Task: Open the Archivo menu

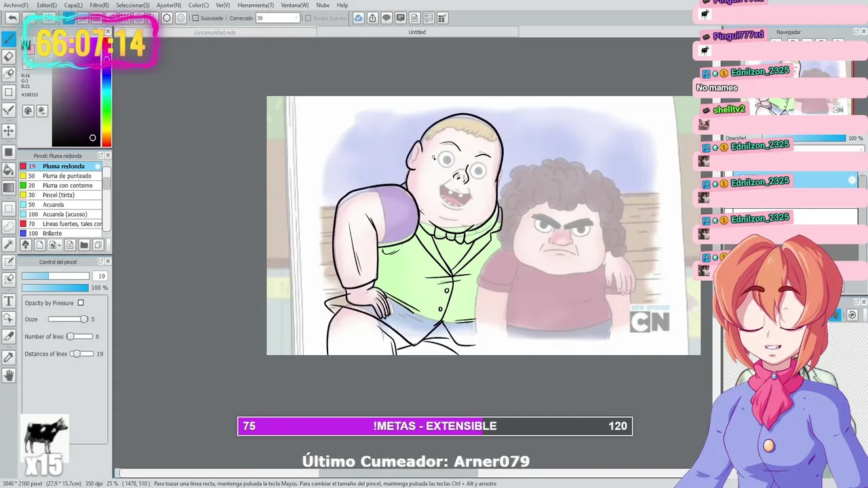Action: click(x=15, y=5)
